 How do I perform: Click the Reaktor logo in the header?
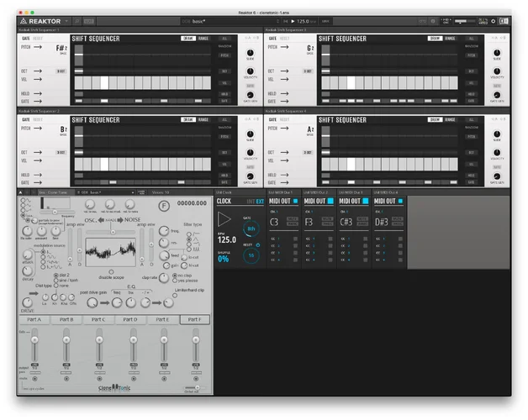pyautogui.click(x=44, y=20)
